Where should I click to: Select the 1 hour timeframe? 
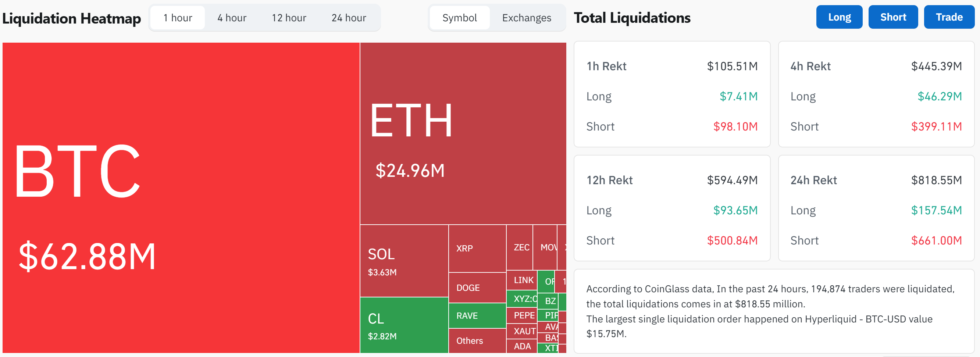[x=177, y=18]
